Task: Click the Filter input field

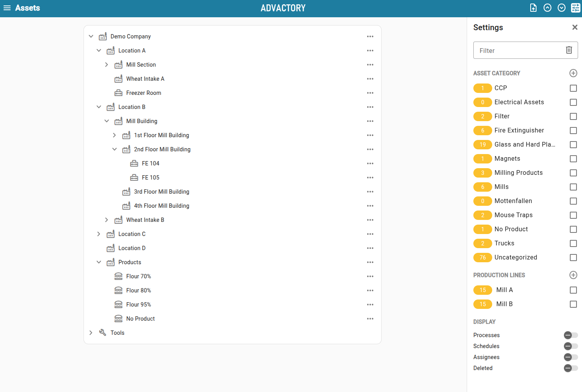Action: pyautogui.click(x=518, y=51)
